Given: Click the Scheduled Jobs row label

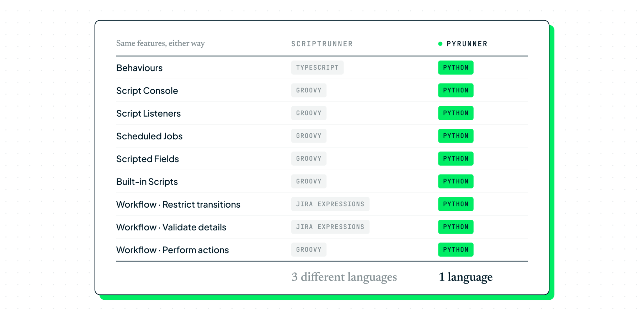Looking at the screenshot, I should pyautogui.click(x=149, y=136).
